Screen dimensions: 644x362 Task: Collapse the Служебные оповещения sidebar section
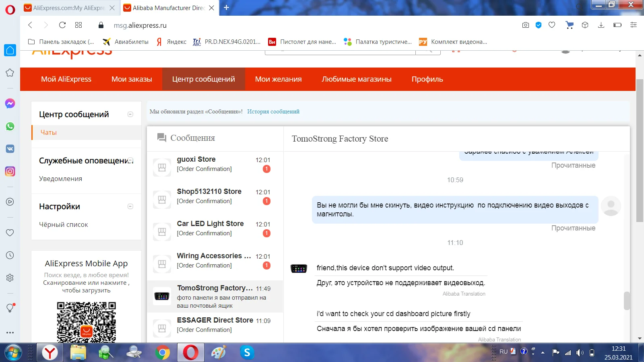click(x=130, y=160)
